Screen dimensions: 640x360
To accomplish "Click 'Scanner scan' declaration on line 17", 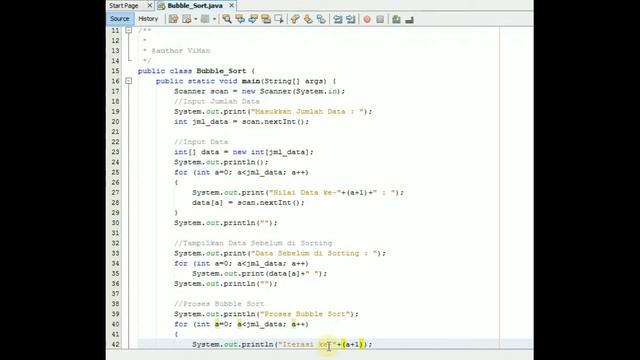I will click(x=201, y=91).
